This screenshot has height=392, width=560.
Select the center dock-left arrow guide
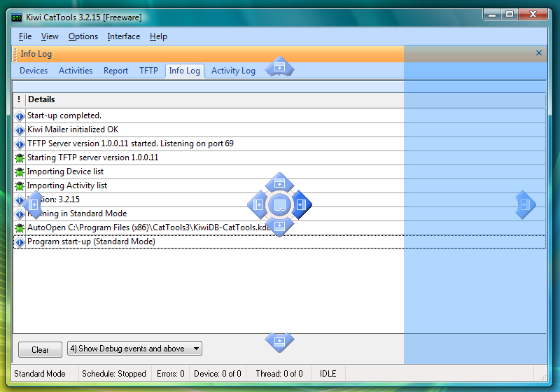258,204
